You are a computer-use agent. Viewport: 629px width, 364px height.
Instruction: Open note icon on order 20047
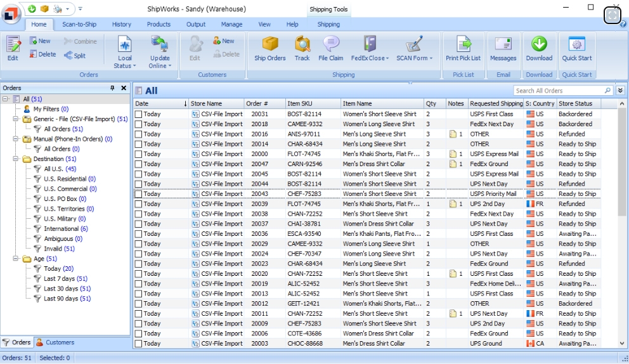pyautogui.click(x=453, y=164)
